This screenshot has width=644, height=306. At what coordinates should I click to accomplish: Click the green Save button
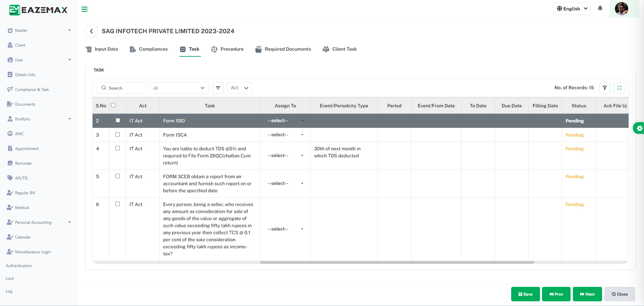tap(525, 294)
